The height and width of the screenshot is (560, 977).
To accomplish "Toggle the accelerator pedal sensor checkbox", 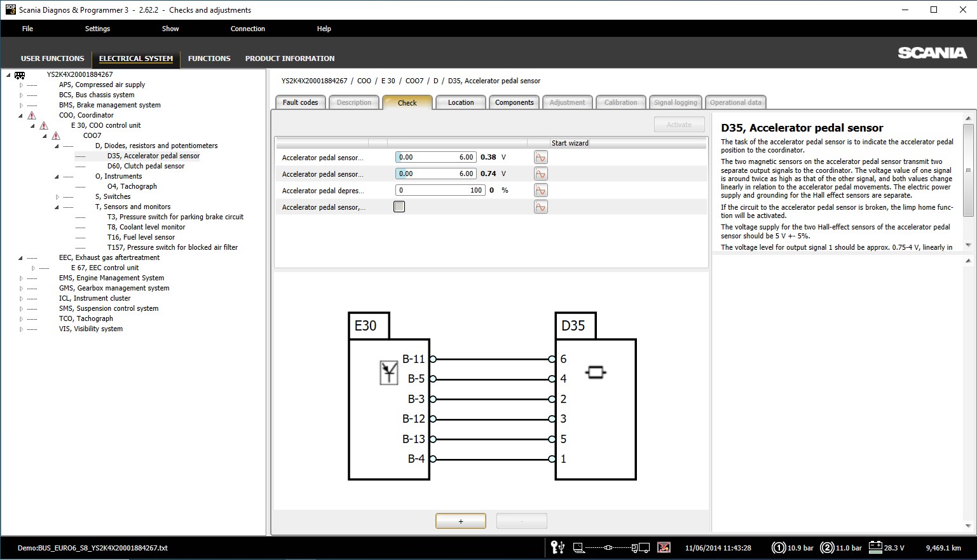I will tap(399, 207).
